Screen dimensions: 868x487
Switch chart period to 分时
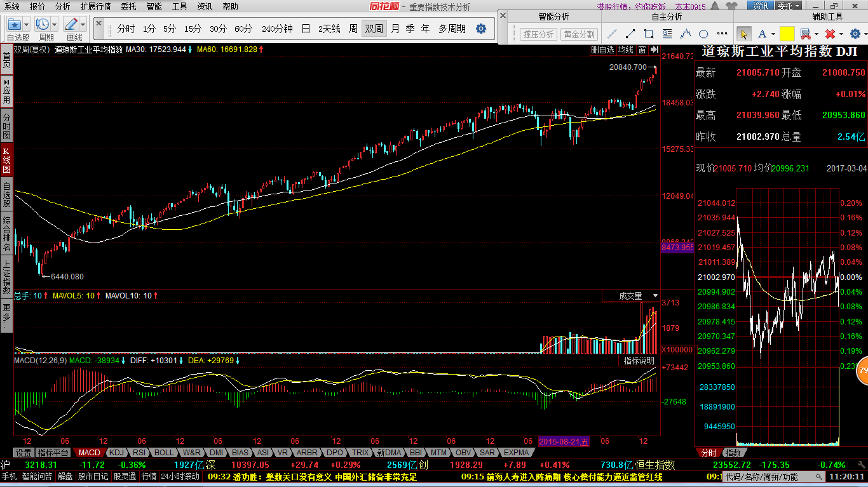[x=126, y=29]
